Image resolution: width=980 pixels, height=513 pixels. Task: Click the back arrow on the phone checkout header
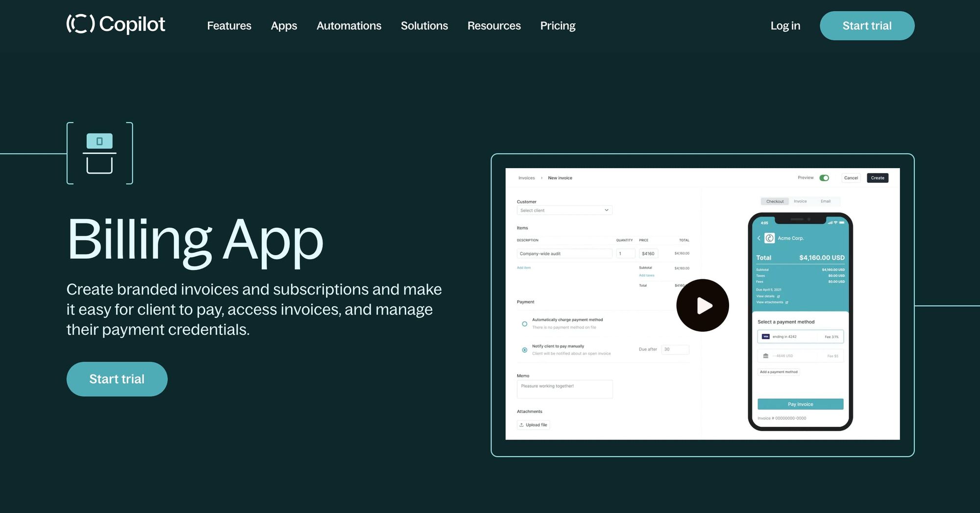[x=759, y=238]
